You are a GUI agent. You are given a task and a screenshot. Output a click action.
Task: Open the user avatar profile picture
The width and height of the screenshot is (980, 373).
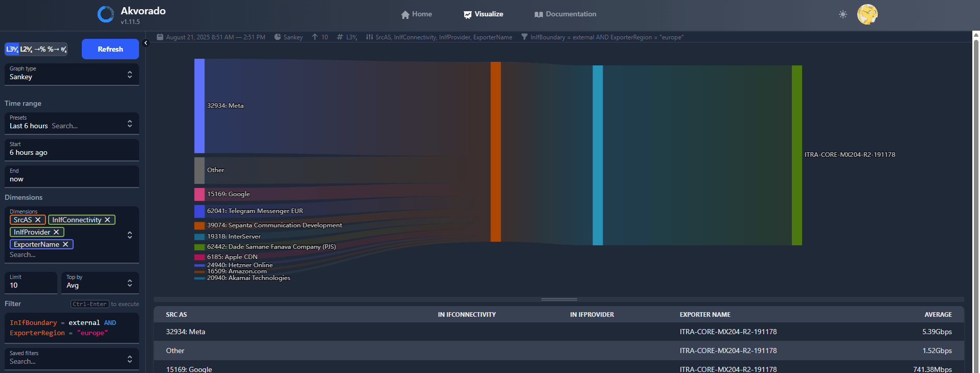click(x=867, y=14)
